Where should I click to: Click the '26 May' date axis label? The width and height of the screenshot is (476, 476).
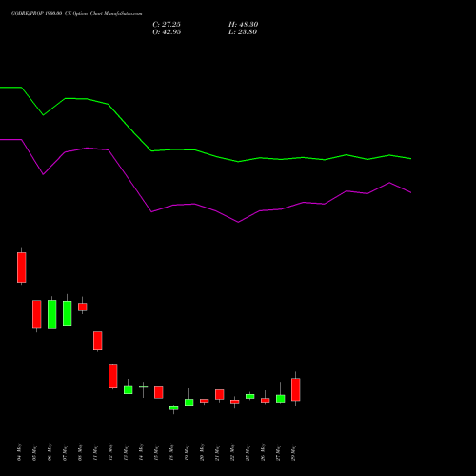tap(263, 452)
